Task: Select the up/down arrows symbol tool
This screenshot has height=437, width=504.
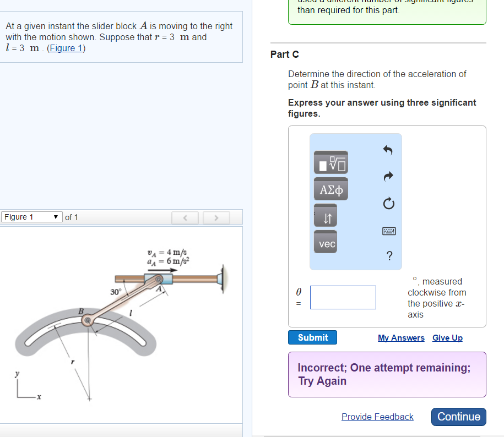Action: tap(326, 215)
